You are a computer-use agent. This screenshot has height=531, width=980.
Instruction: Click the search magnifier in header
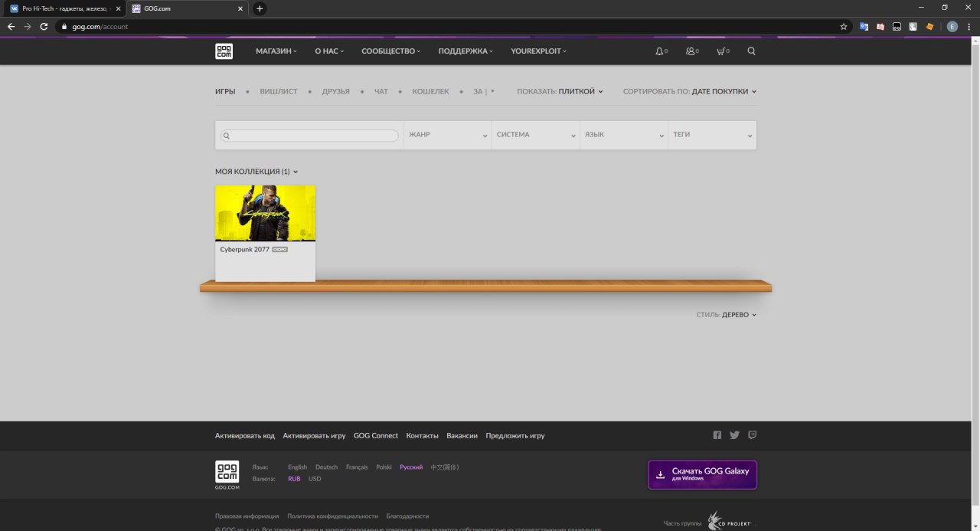[751, 51]
